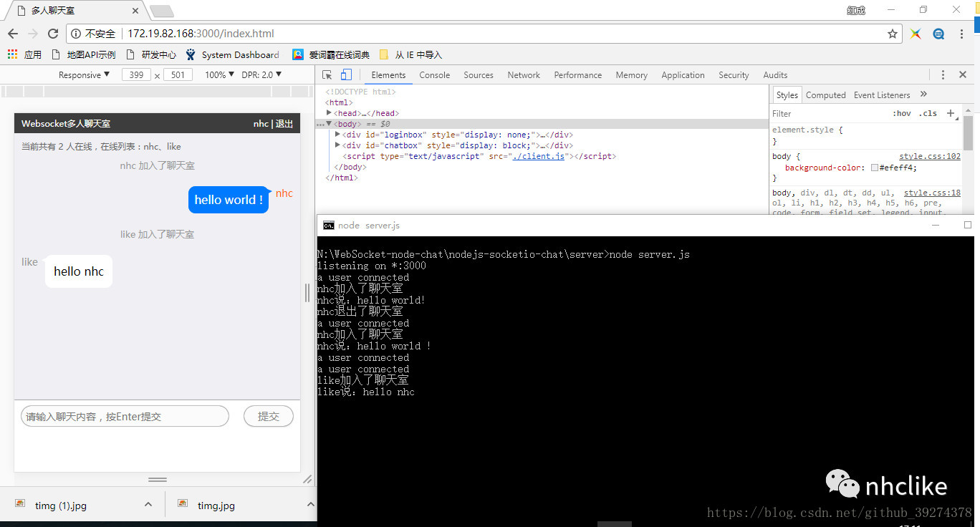Click 提交 submit button in chat
This screenshot has width=980, height=527.
pyautogui.click(x=269, y=416)
